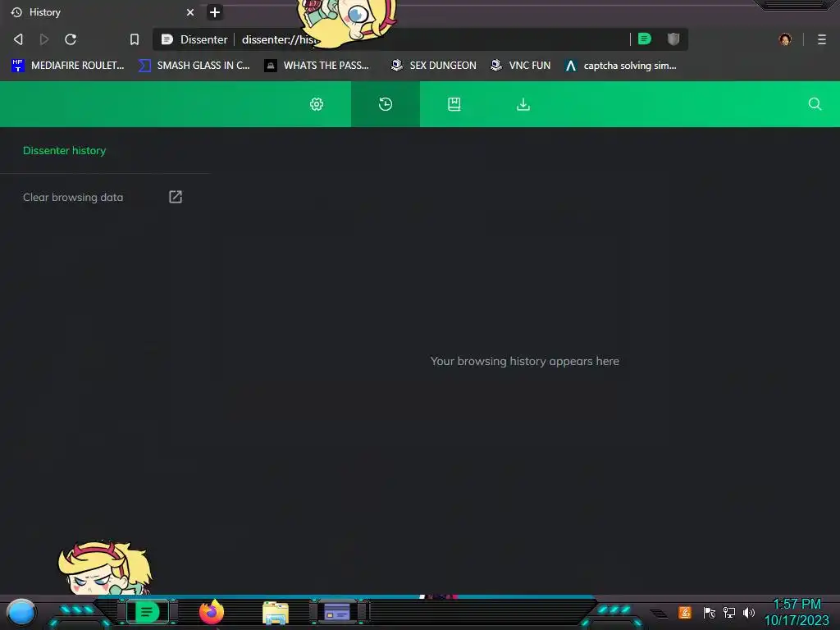Open the Bookmarks manager icon
The image size is (840, 630).
tap(454, 104)
